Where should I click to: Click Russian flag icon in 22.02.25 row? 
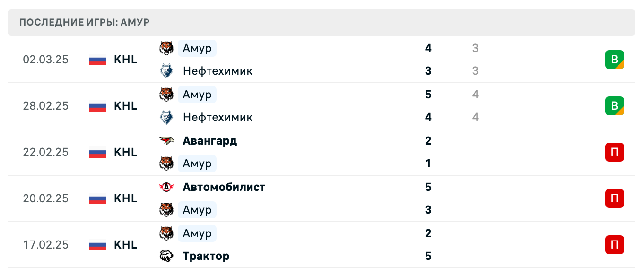[97, 153]
